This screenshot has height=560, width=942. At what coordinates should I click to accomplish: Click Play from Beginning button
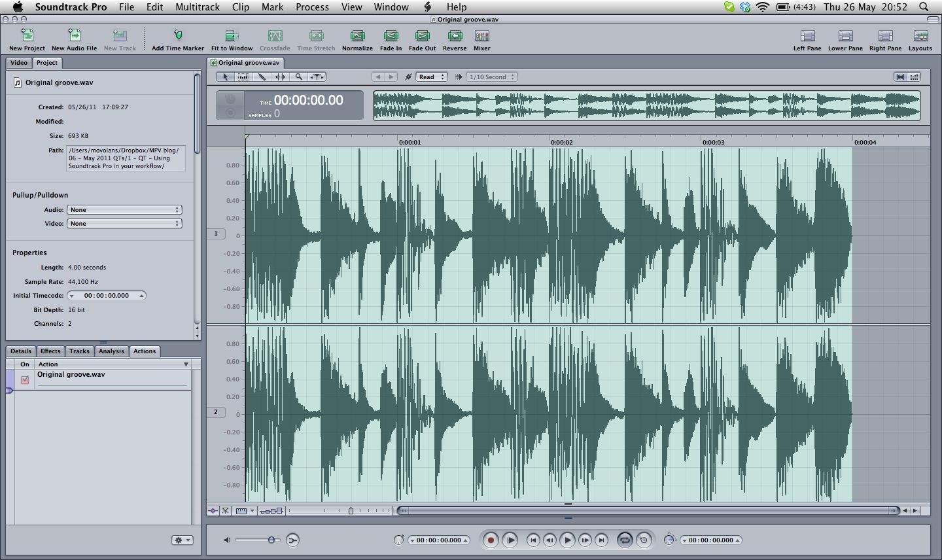click(x=510, y=540)
